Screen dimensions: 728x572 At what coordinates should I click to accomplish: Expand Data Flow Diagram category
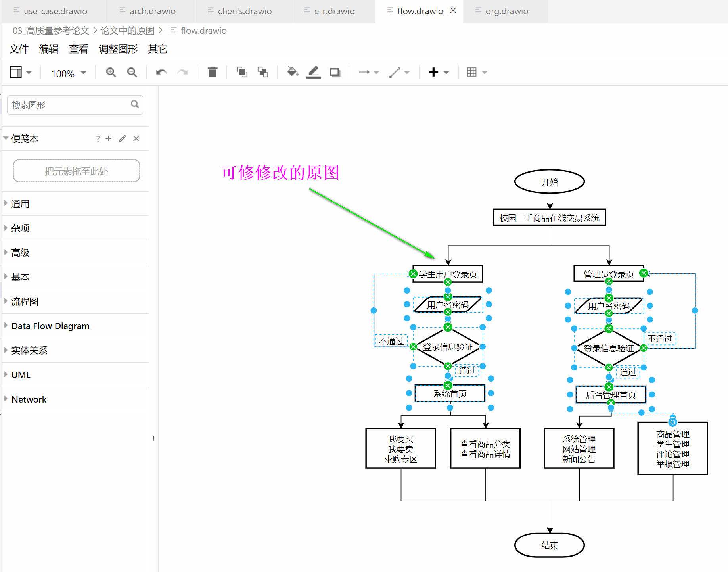(x=75, y=326)
